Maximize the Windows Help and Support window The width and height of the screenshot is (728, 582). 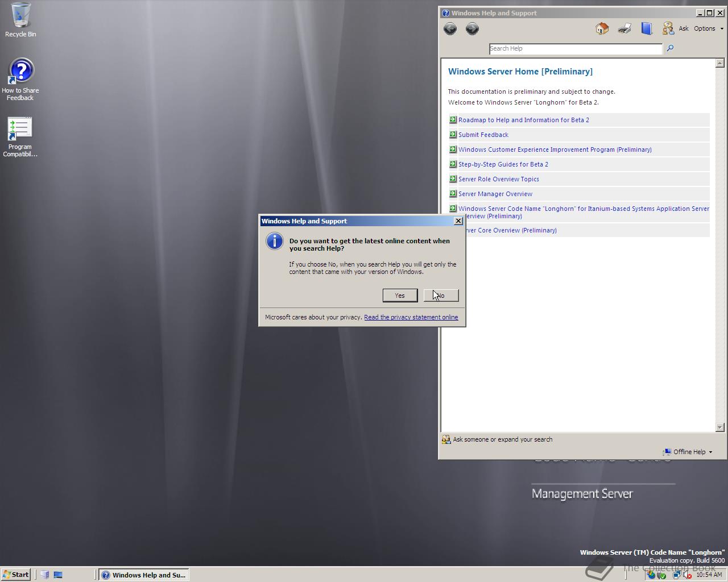coord(710,13)
